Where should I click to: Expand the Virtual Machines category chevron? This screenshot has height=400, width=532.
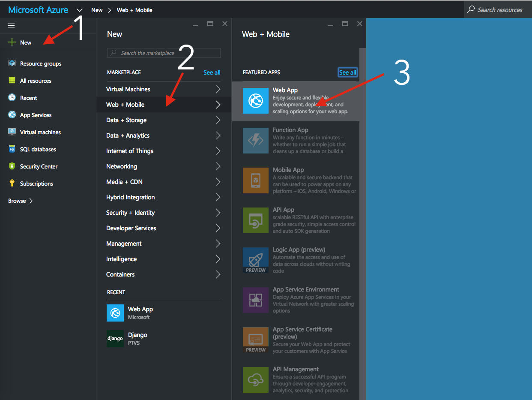point(218,89)
